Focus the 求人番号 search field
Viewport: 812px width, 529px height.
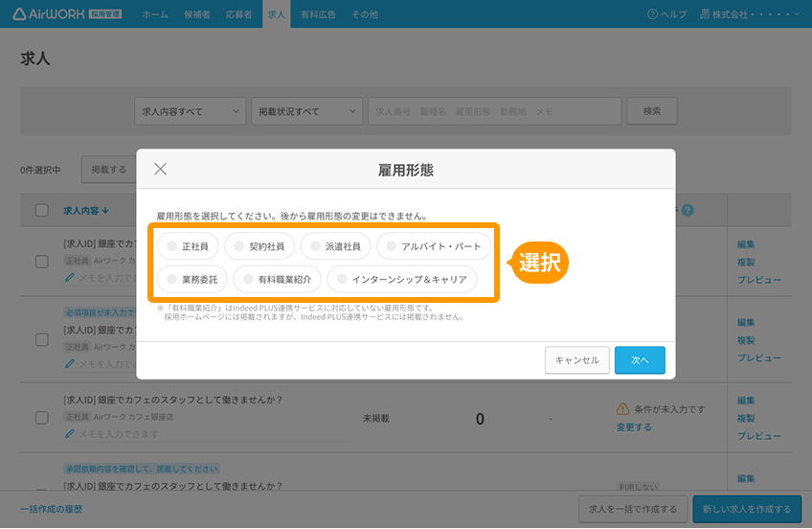tap(494, 111)
